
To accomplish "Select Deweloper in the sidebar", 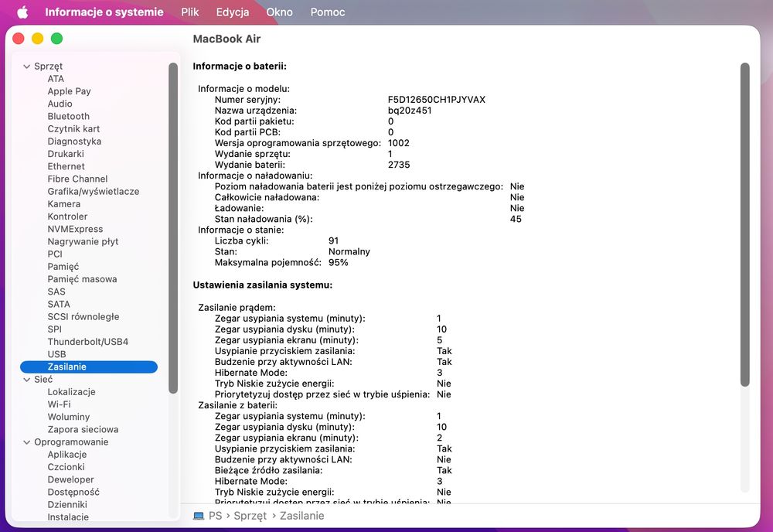I will (x=70, y=479).
